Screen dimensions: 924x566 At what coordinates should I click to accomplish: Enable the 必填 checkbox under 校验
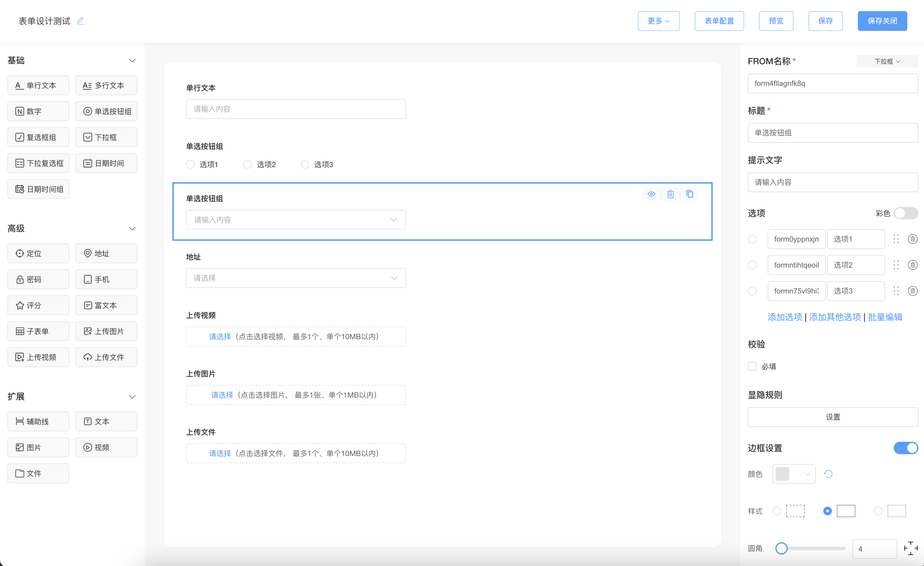[x=752, y=366]
